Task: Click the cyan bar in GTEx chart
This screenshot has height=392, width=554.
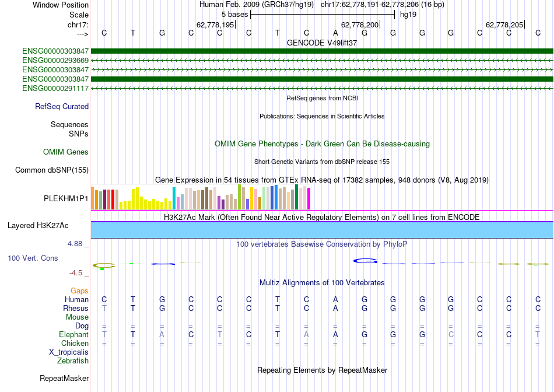Action: (174, 198)
